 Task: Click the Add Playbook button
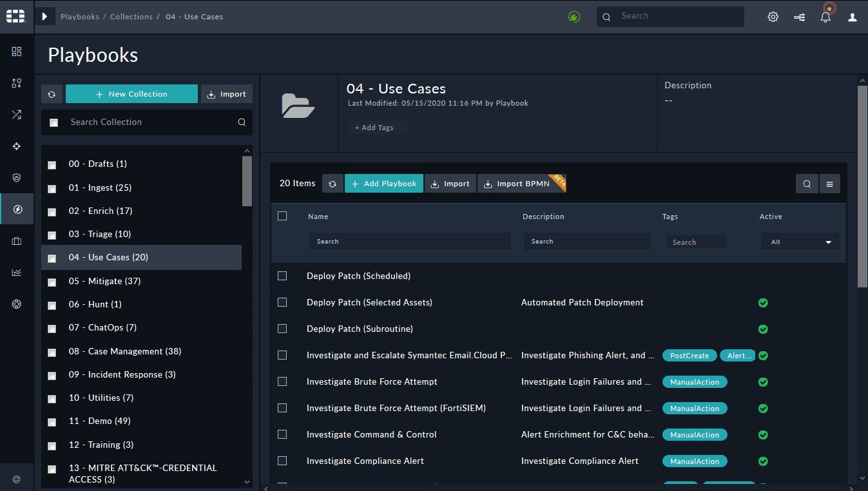(x=384, y=184)
